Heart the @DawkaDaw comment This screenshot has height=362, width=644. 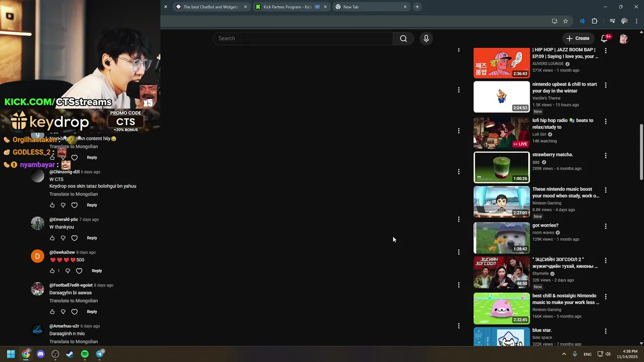coord(79,271)
